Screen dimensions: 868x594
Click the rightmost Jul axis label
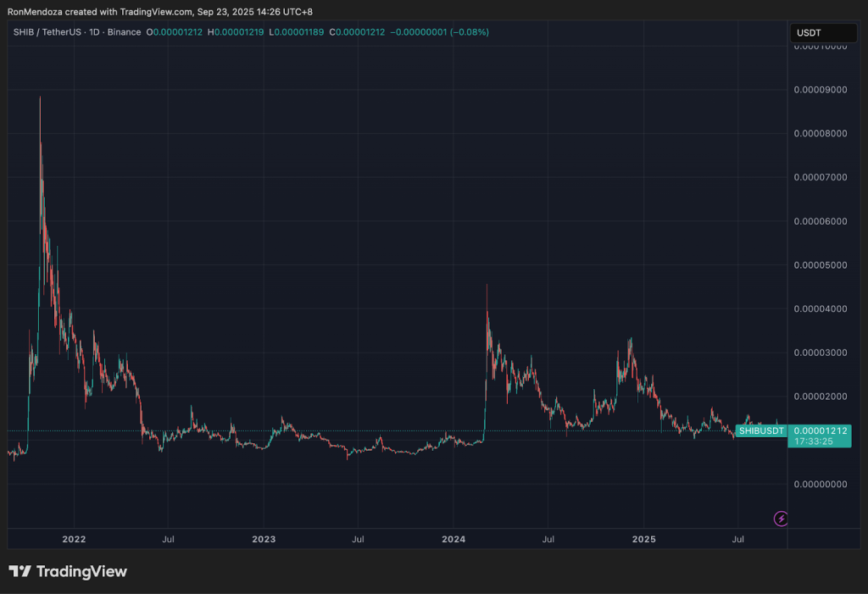point(737,539)
